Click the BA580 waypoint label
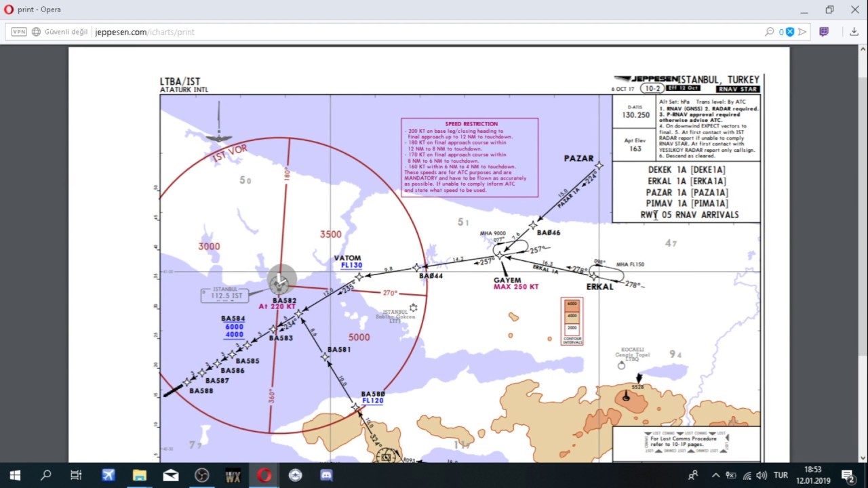The image size is (868, 488). (373, 394)
